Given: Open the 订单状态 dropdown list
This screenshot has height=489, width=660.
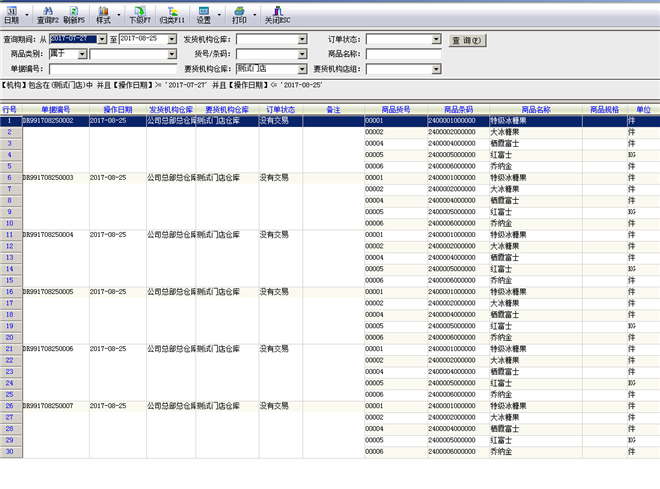Looking at the screenshot, I should click(436, 40).
